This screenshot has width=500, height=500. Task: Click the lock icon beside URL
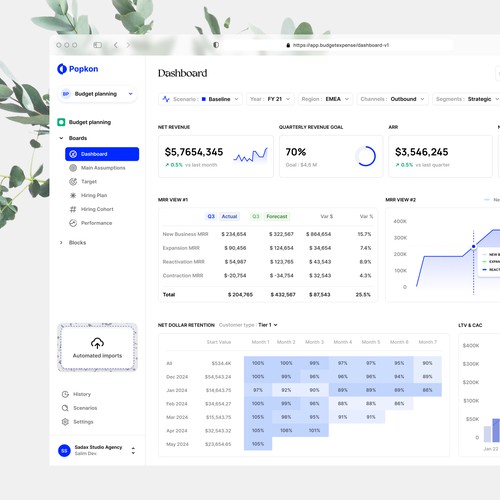pyautogui.click(x=288, y=45)
